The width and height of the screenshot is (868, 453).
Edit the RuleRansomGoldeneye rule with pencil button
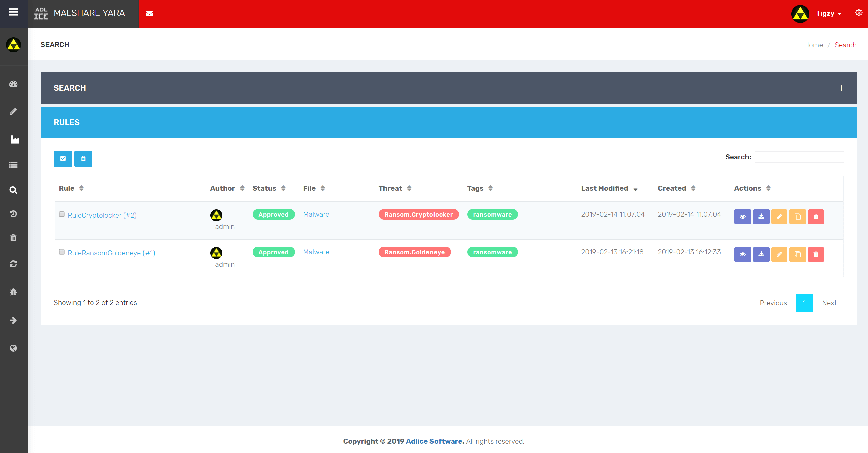click(x=779, y=254)
